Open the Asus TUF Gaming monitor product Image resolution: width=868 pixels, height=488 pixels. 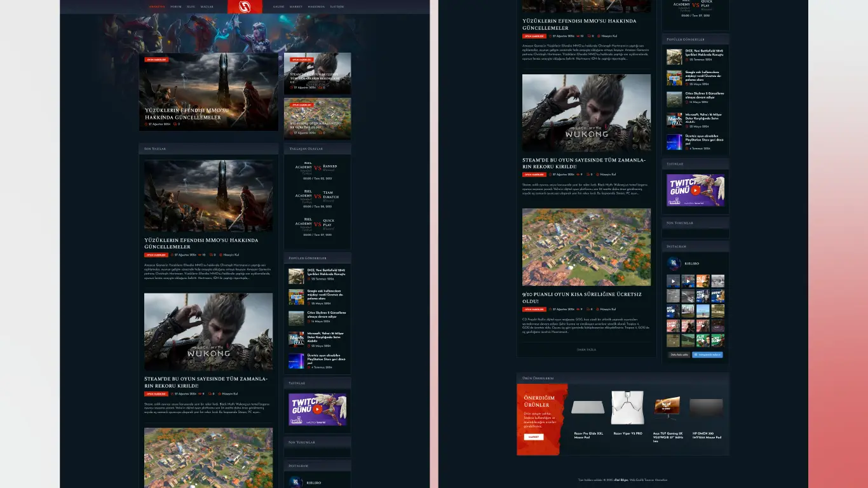[x=667, y=418]
